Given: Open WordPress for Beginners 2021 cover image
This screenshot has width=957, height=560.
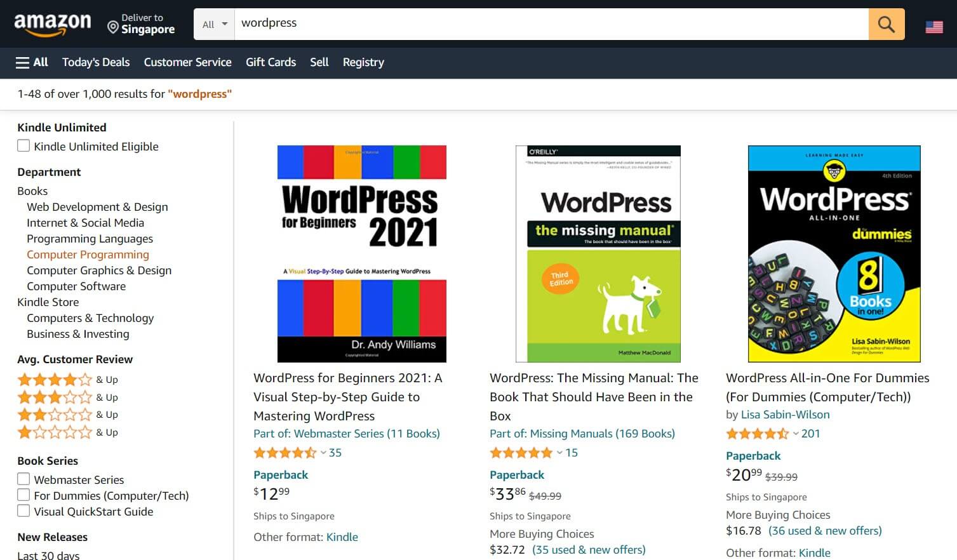Looking at the screenshot, I should coord(362,254).
